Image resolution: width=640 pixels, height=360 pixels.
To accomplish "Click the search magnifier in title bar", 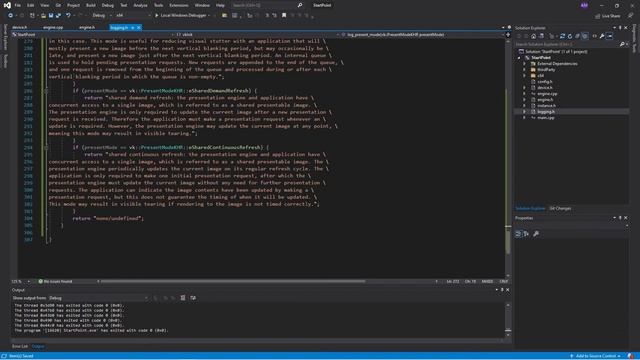I will click(x=300, y=5).
